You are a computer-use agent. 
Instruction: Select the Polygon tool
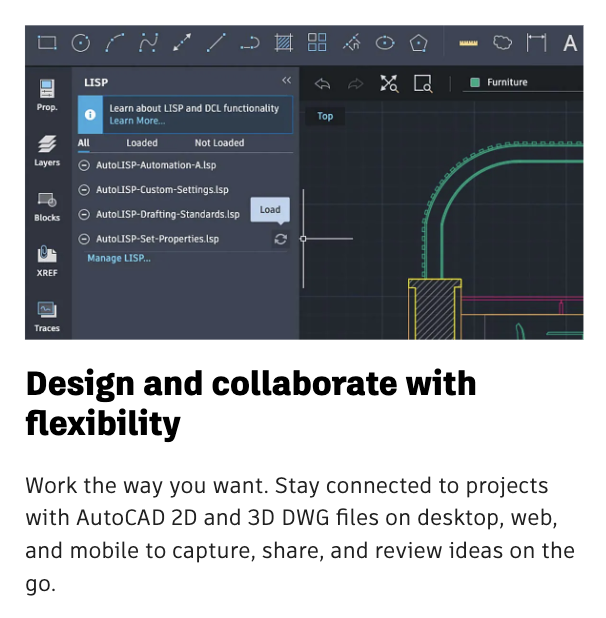point(419,43)
